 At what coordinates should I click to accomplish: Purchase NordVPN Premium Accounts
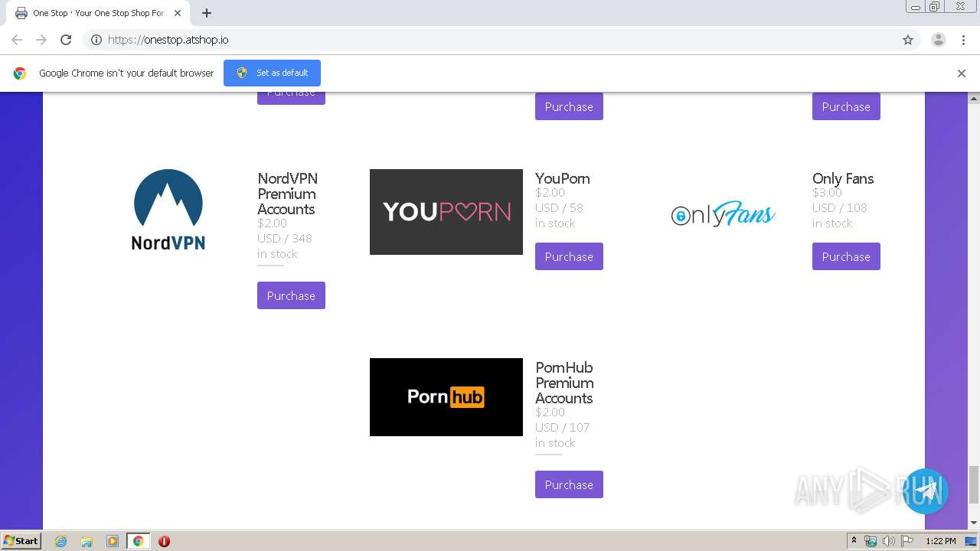tap(291, 295)
